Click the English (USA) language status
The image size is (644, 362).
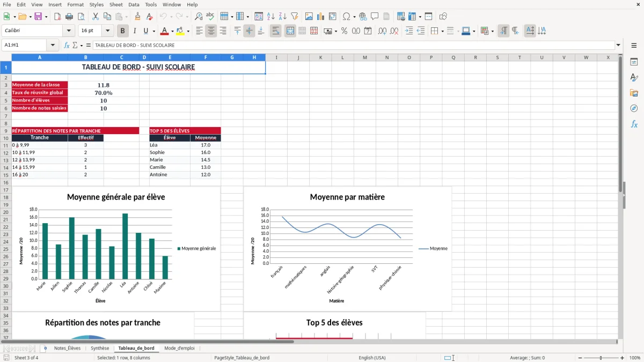click(x=372, y=358)
